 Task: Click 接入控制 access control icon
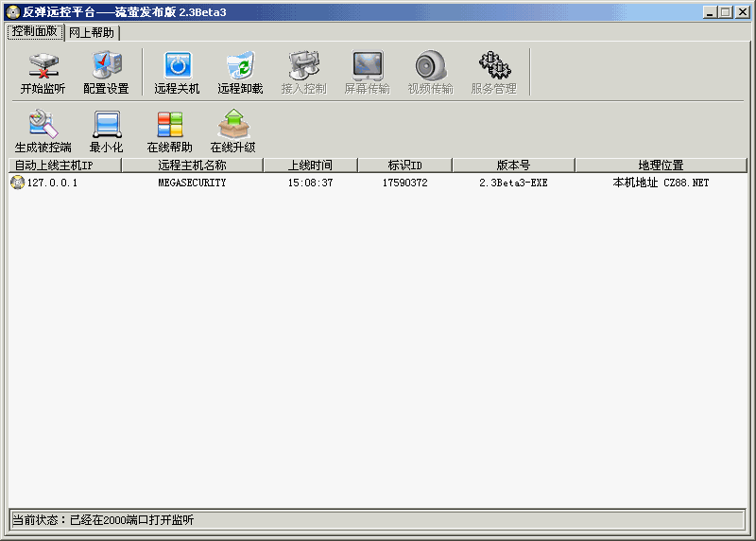coord(303,73)
